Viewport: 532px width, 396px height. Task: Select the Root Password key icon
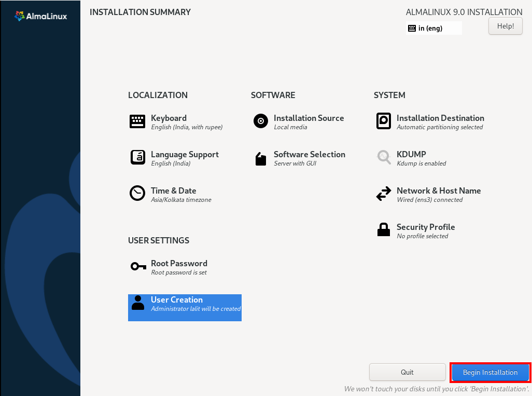pyautogui.click(x=137, y=267)
